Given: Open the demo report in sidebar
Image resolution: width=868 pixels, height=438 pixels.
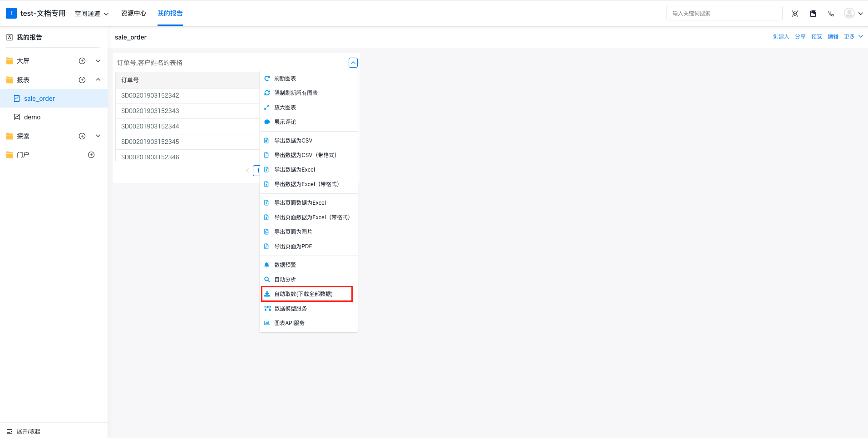Looking at the screenshot, I should tap(54, 117).
